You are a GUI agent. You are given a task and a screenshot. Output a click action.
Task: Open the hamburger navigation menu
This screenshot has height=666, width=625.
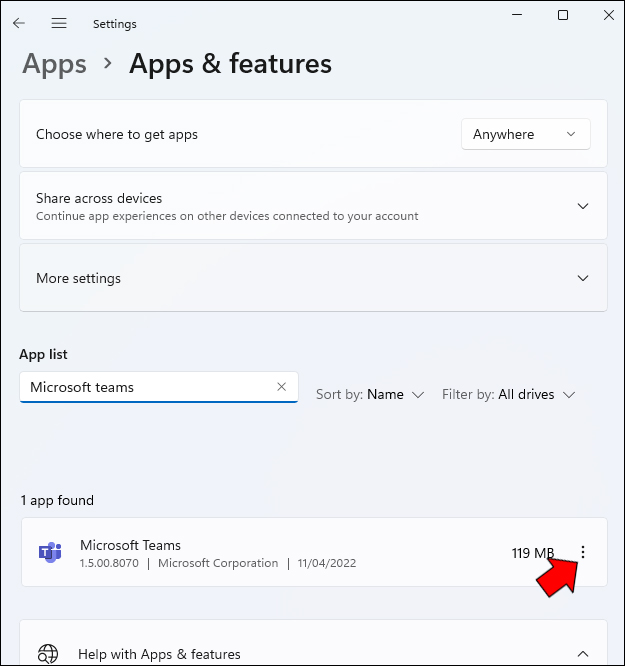click(59, 23)
